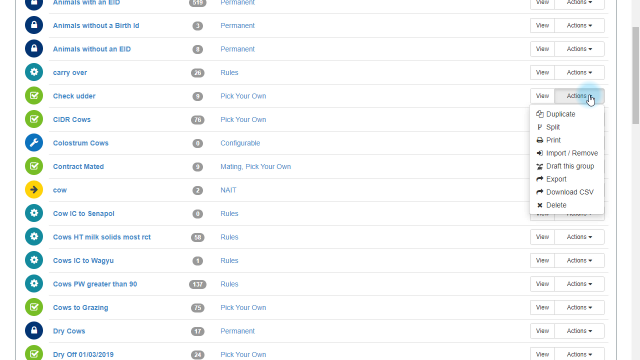Click the wrench icon beside Colostrum Cows
The image size is (640, 360).
34,143
